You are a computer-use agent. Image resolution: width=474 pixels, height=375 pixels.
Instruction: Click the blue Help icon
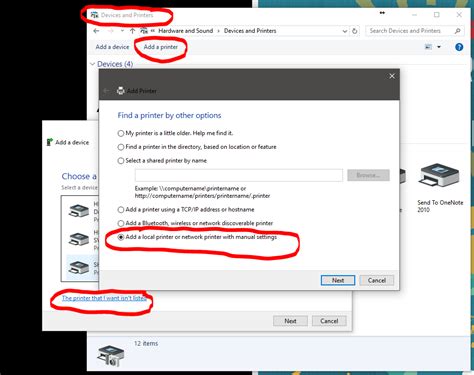coord(459,47)
